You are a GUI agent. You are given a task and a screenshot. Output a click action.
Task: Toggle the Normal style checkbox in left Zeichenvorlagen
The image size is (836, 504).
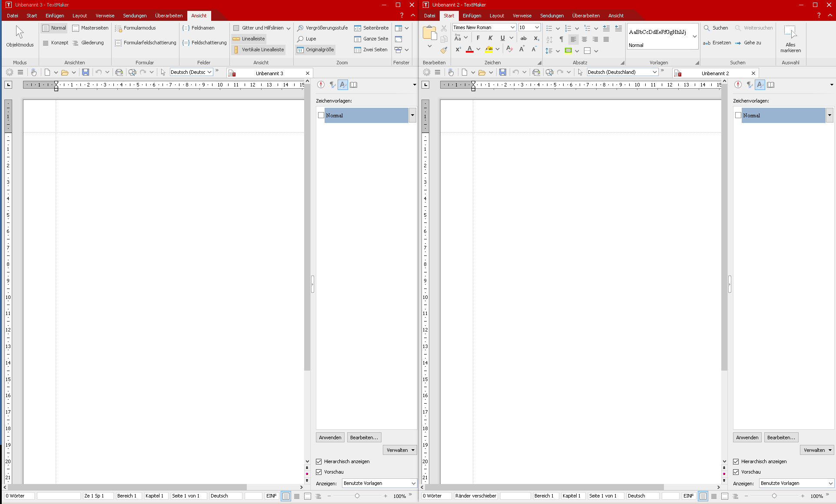[321, 115]
